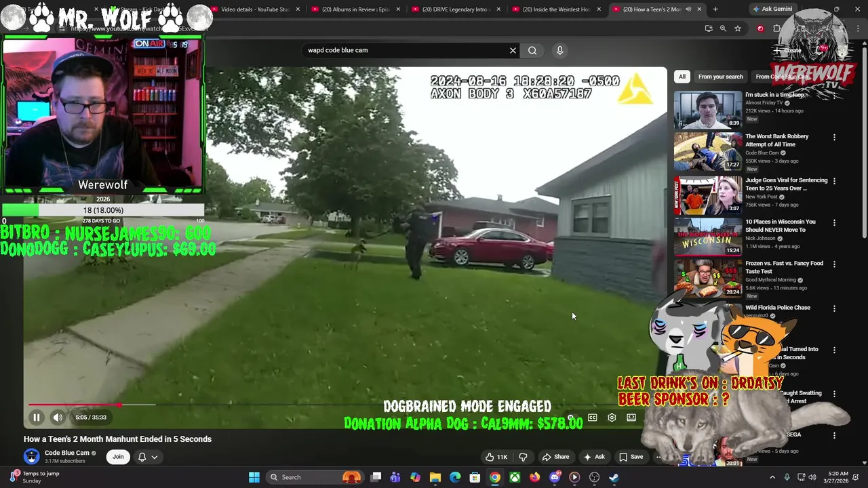
Task: Click the search magnifier button
Action: click(532, 50)
